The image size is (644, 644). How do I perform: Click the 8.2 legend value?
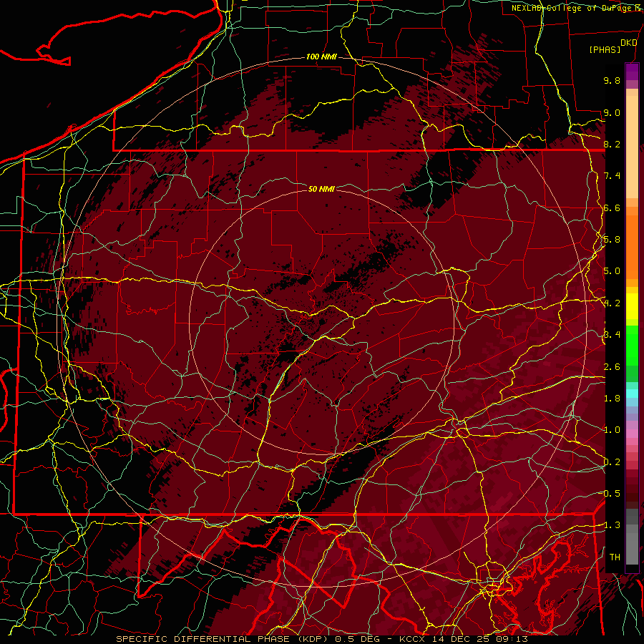coord(612,144)
